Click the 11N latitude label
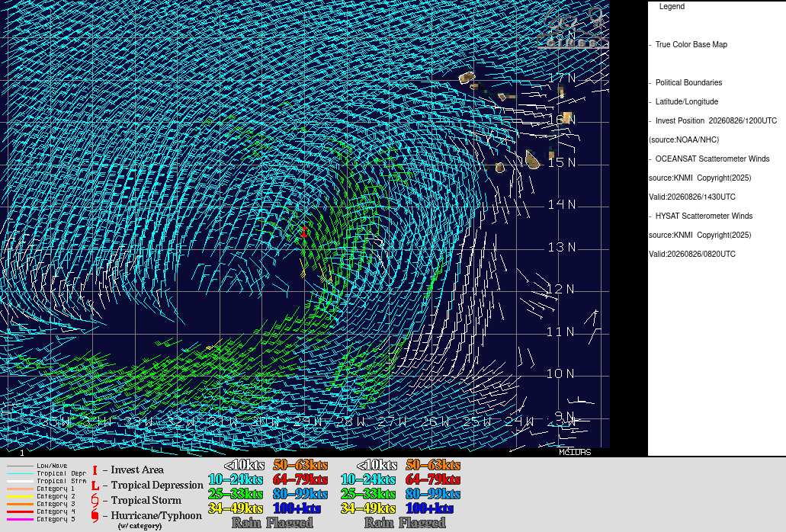This screenshot has width=786, height=532. point(562,332)
